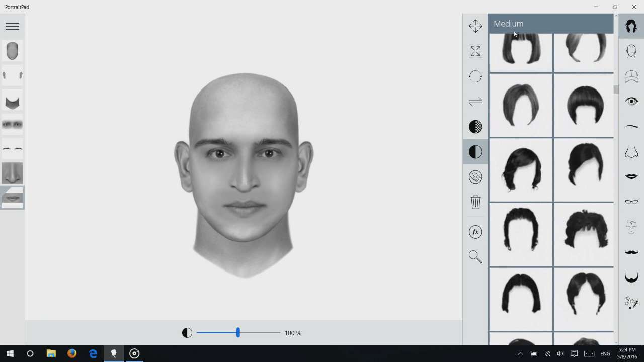Choose the partially visible straight bob with bangs
The height and width of the screenshot is (362, 644).
[x=521, y=52]
